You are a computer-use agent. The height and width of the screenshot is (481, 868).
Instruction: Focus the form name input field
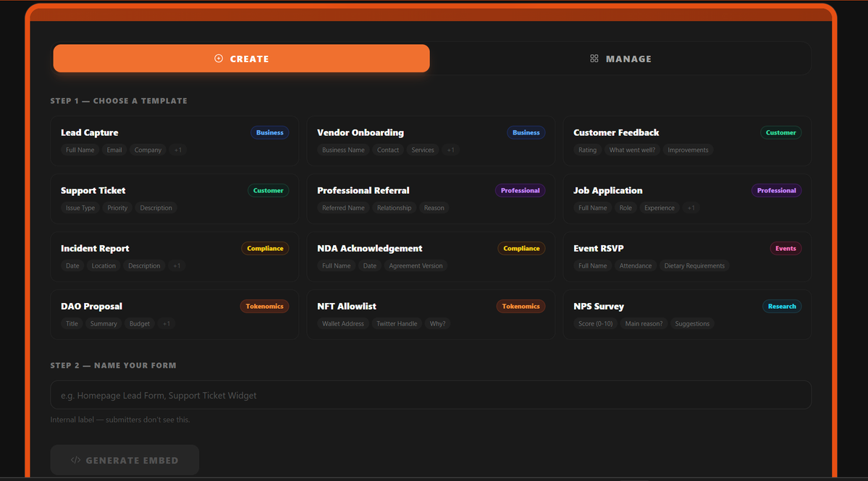click(x=431, y=396)
